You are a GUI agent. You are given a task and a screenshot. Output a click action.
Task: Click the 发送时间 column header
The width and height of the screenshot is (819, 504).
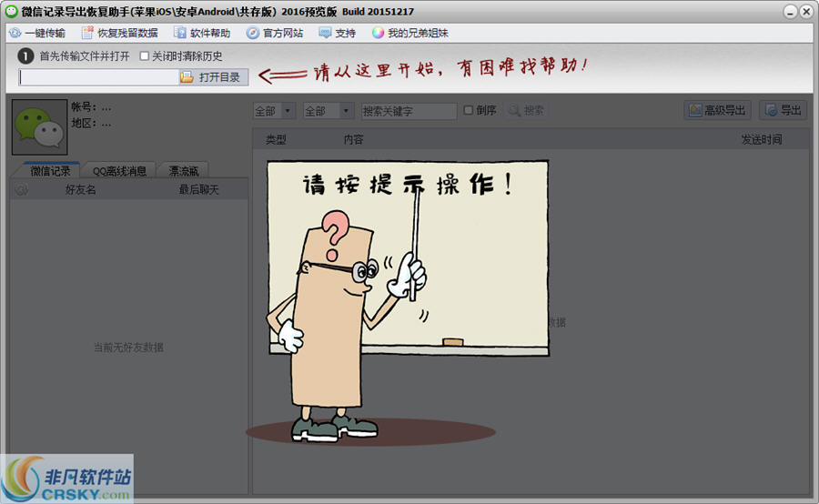tap(762, 139)
